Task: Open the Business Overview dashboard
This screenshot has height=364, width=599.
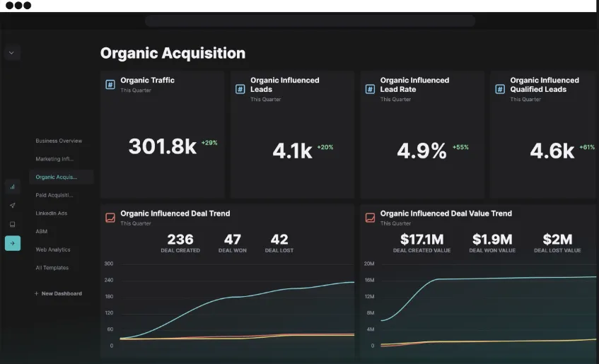Action: pyautogui.click(x=59, y=141)
